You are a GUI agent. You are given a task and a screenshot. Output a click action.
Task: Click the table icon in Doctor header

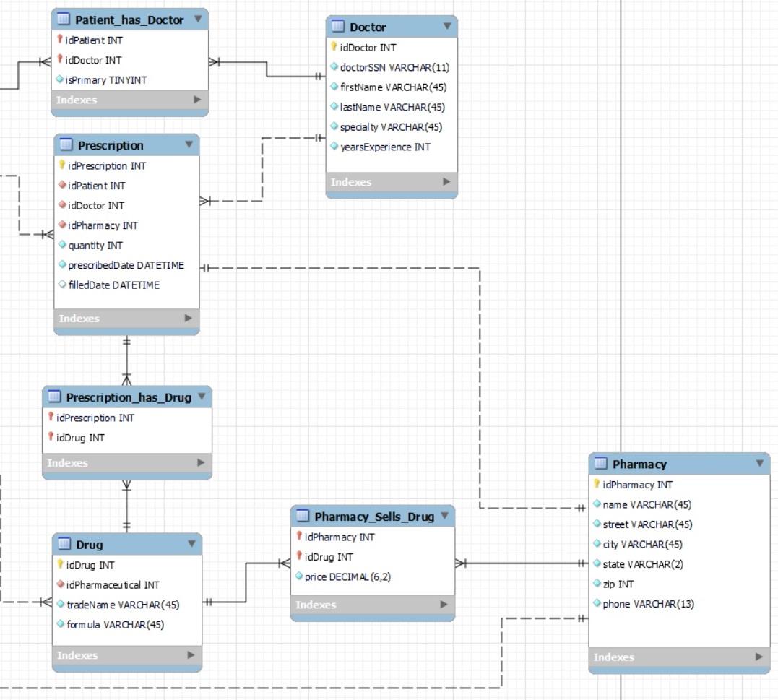point(338,26)
